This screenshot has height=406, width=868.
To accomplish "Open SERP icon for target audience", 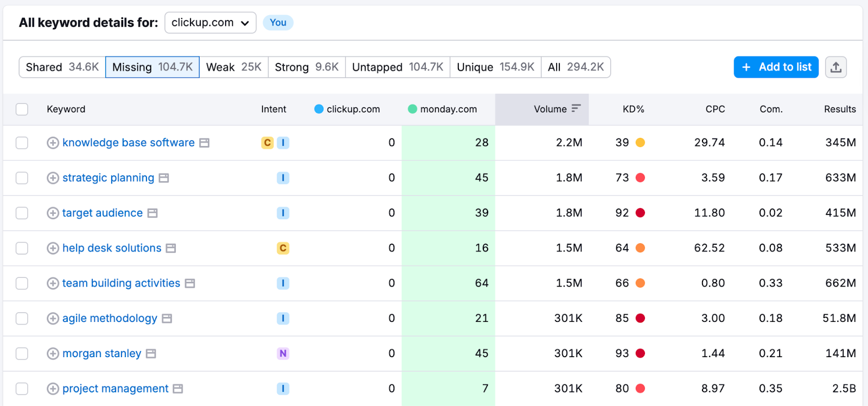I will point(152,213).
